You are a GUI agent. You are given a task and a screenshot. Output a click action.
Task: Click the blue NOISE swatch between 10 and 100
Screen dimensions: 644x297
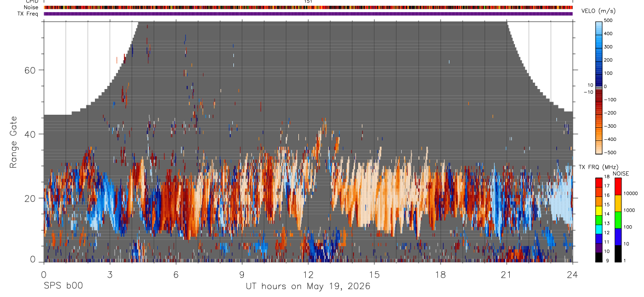pyautogui.click(x=618, y=237)
